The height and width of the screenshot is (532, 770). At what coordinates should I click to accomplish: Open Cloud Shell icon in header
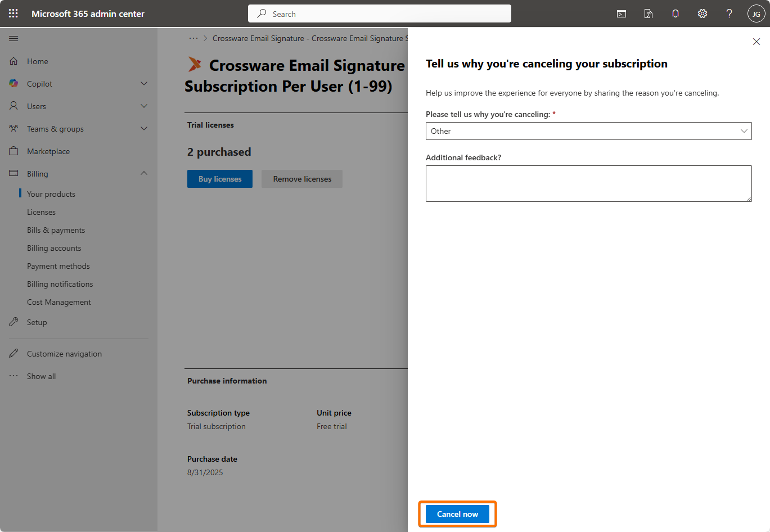(622, 13)
